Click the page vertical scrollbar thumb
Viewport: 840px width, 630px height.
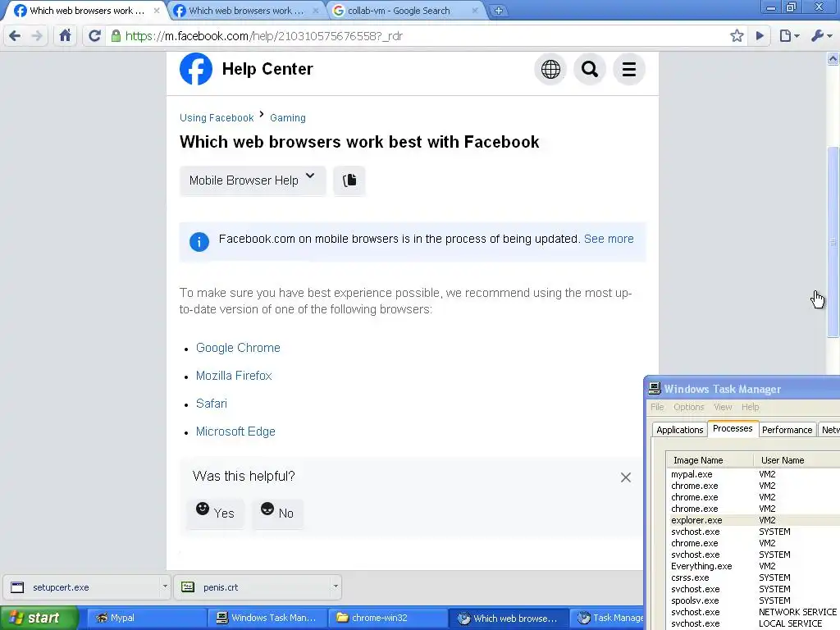pos(833,242)
